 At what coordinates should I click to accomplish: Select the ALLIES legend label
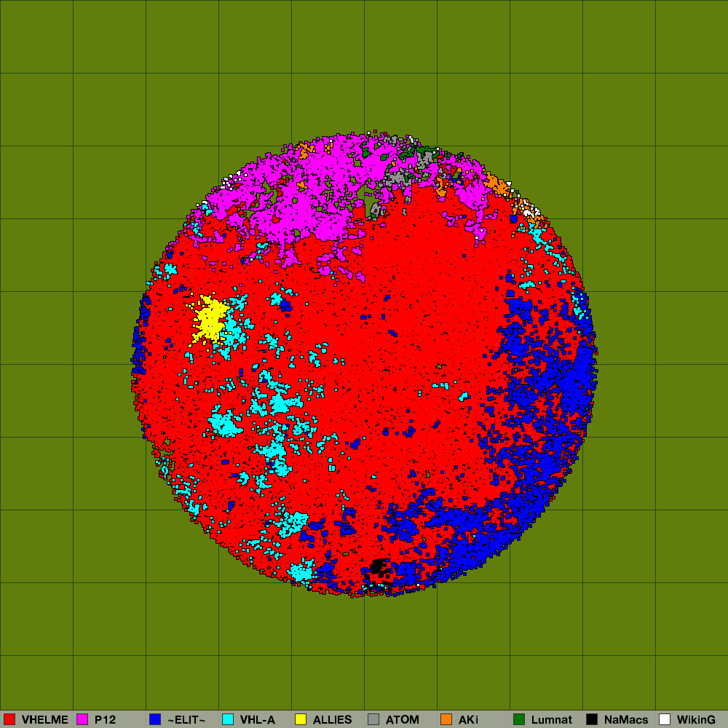(x=332, y=720)
